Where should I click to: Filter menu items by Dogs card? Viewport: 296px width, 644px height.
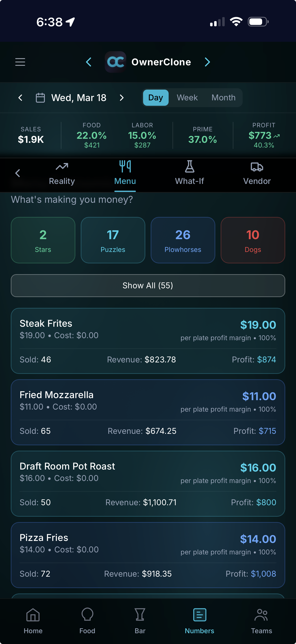252,240
